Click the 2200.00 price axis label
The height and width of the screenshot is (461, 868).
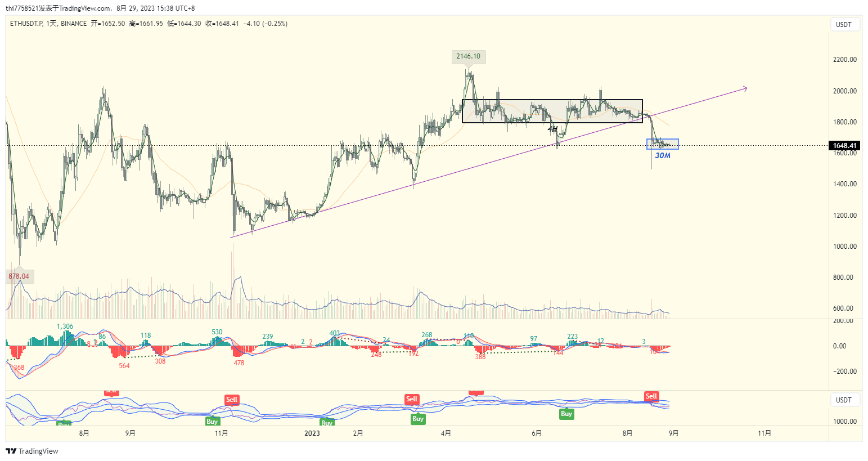pyautogui.click(x=845, y=60)
